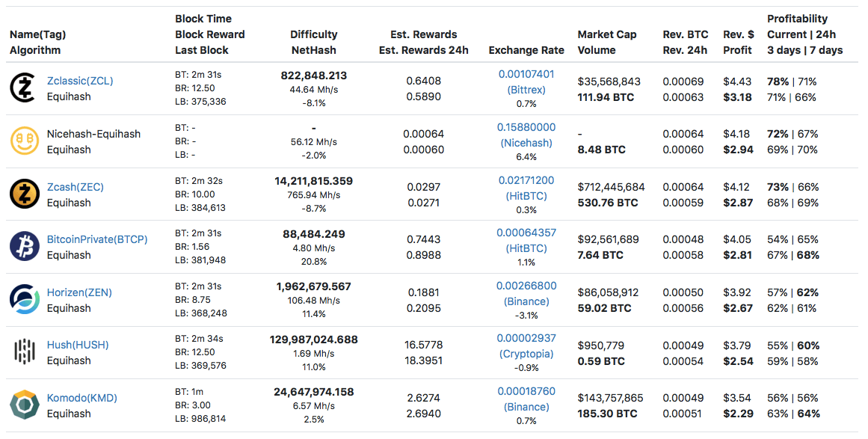Click the Horizen coin logo

tap(24, 300)
